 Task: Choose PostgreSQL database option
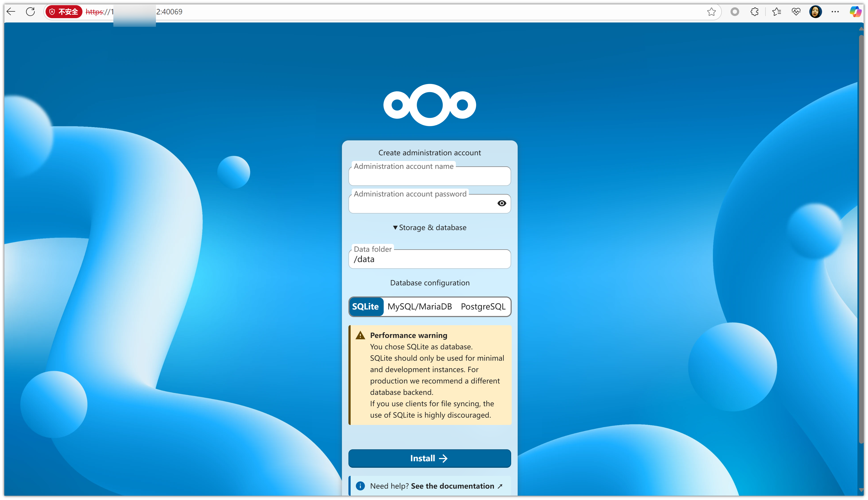click(483, 306)
